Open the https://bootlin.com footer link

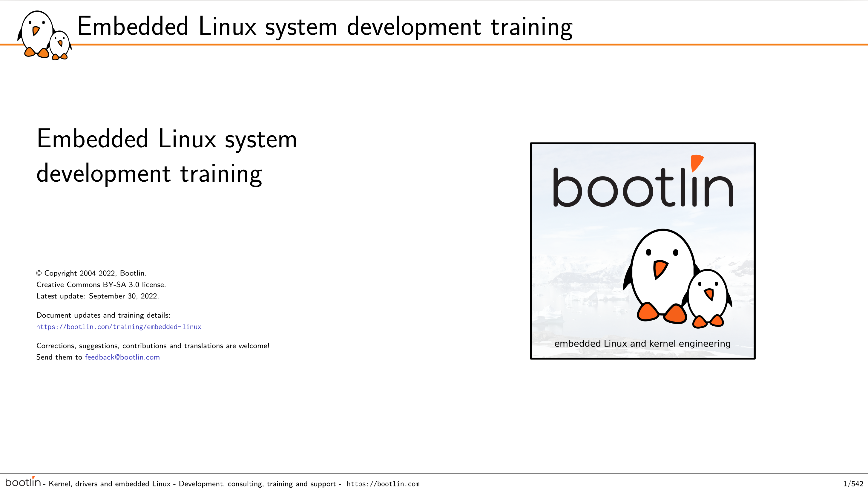coord(383,484)
